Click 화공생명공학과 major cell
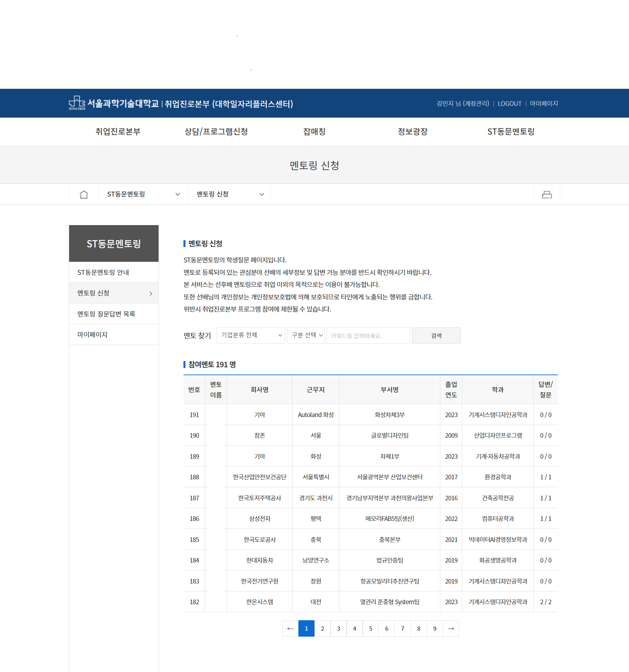Image resolution: width=629 pixels, height=672 pixels. (x=498, y=560)
